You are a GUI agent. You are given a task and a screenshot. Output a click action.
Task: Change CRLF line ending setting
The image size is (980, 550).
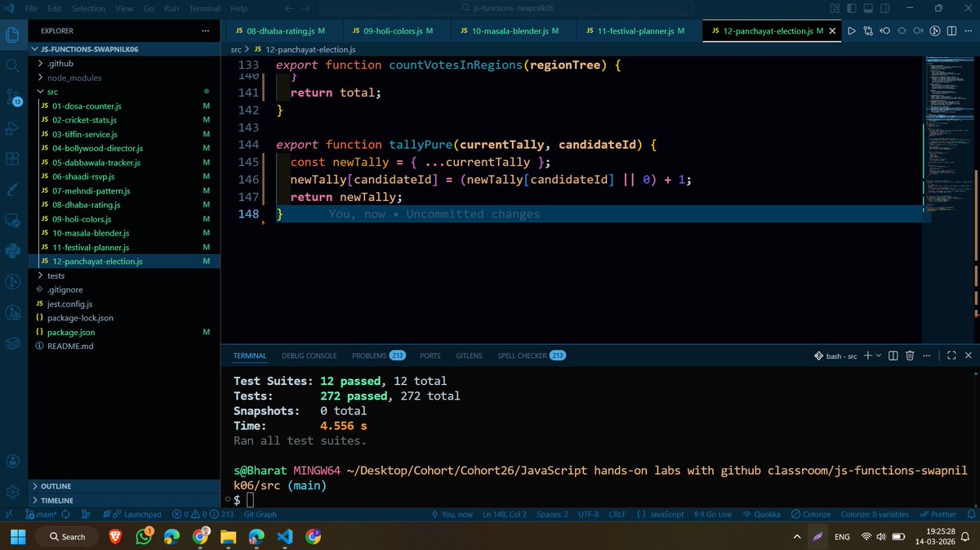(617, 514)
